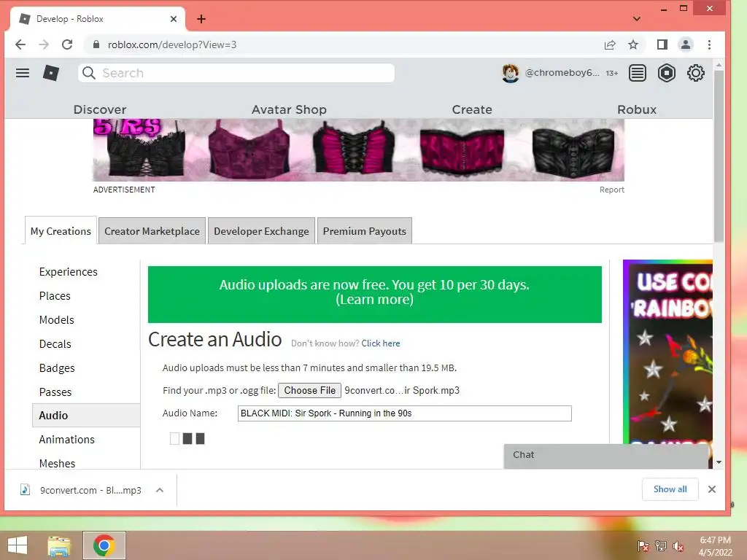Click Show all downloads button
This screenshot has height=560, width=747.
[670, 489]
